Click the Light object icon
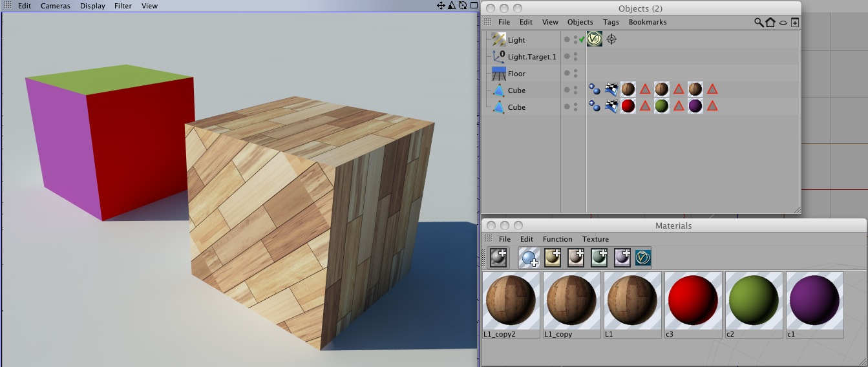This screenshot has width=868, height=367. click(498, 39)
